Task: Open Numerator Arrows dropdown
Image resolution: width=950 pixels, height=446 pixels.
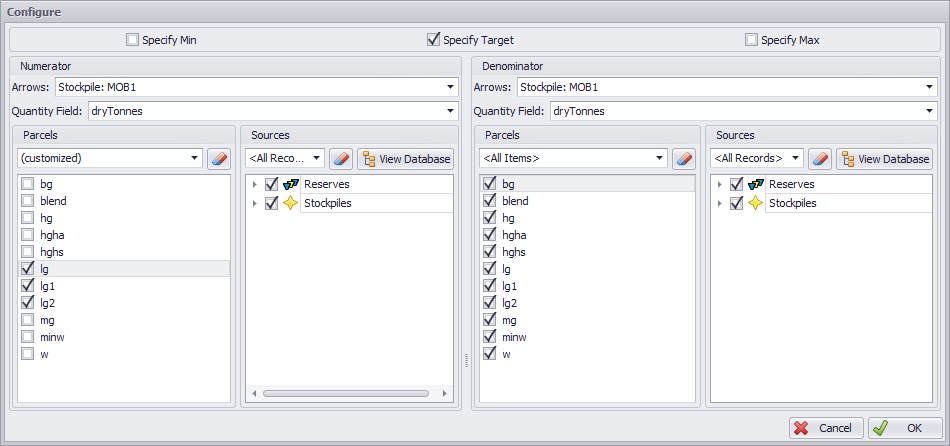Action: click(x=451, y=87)
